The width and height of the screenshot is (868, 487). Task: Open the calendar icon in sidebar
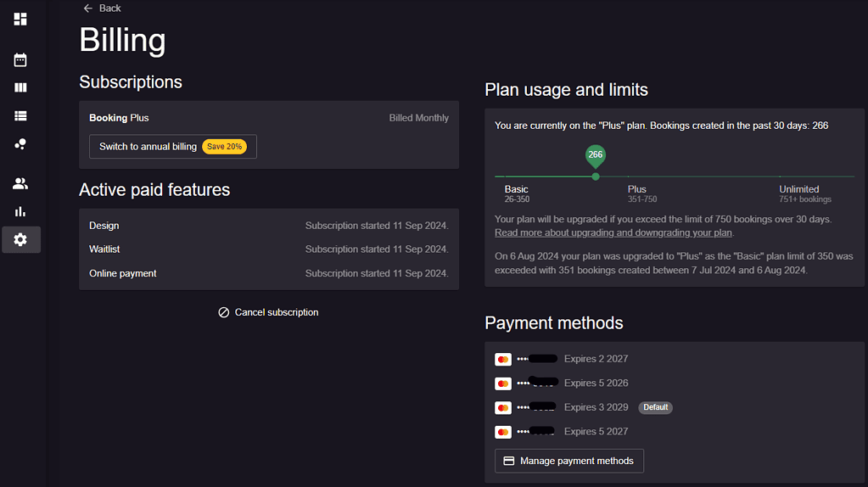20,59
